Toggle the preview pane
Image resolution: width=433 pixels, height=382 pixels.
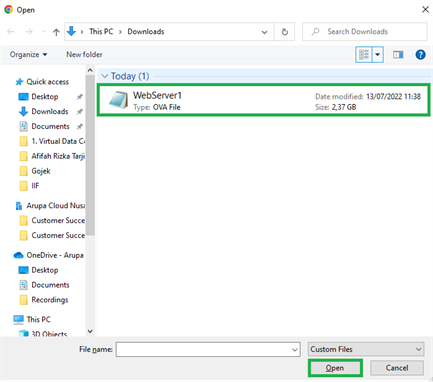(x=398, y=55)
